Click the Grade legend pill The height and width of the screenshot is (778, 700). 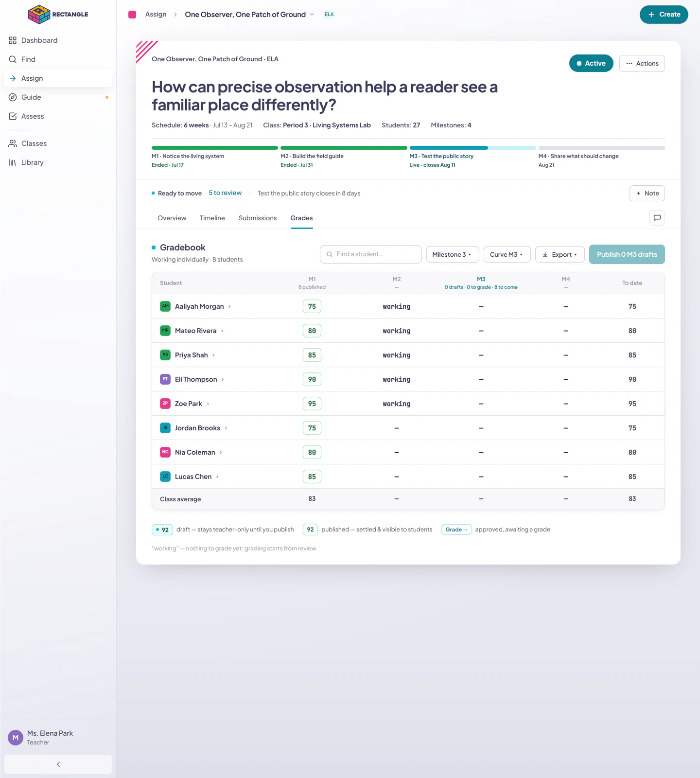click(456, 530)
